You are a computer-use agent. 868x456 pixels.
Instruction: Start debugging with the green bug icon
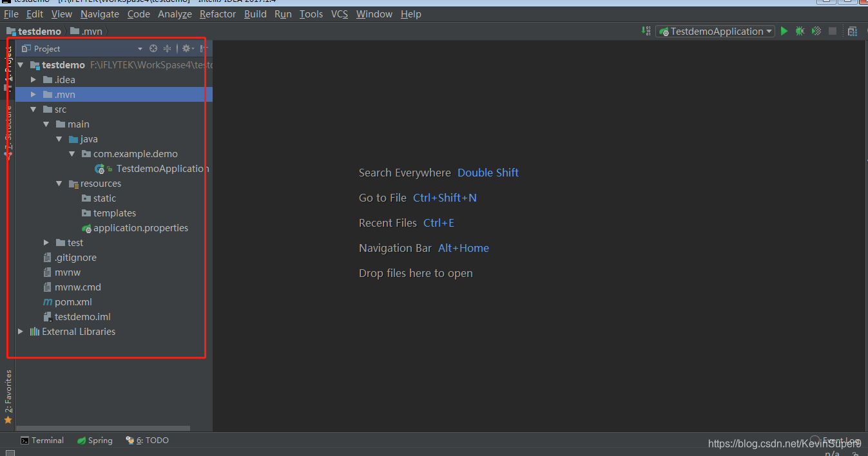(800, 31)
